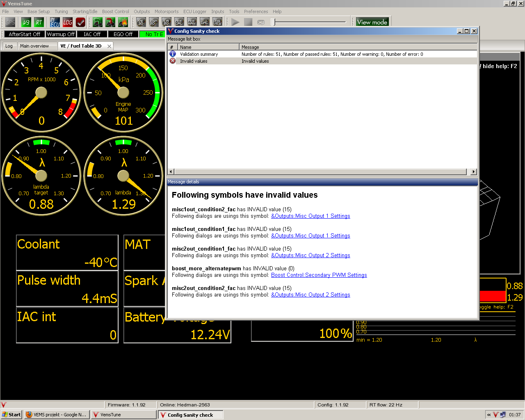Image resolution: width=525 pixels, height=420 pixels.
Task: Select the VE / Fuel Table 3D tab
Action: pyautogui.click(x=81, y=46)
